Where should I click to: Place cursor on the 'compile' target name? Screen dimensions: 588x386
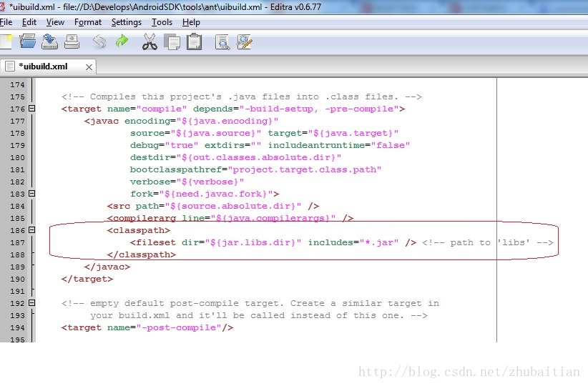tap(161, 109)
